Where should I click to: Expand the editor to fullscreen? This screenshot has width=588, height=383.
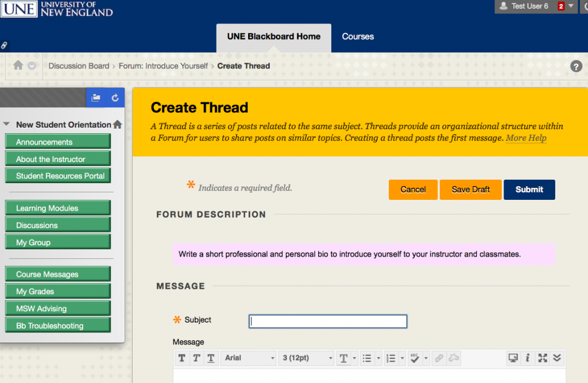[542, 358]
